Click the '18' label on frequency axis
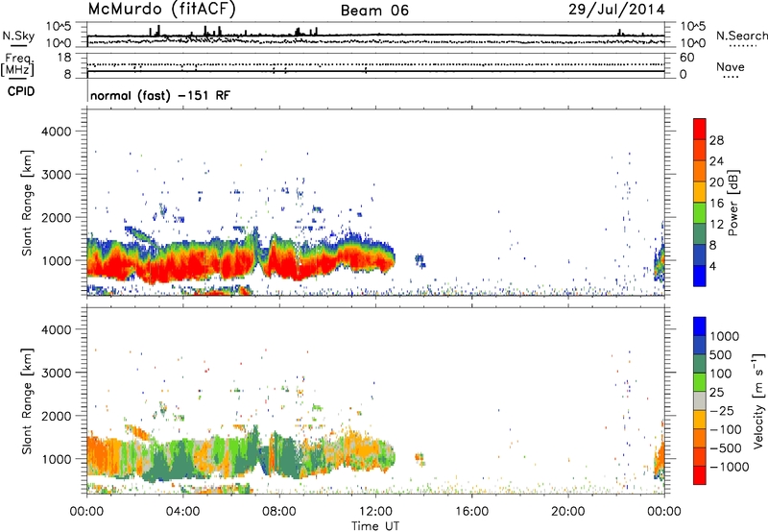Viewport: 768px width, 532px height. (64, 58)
